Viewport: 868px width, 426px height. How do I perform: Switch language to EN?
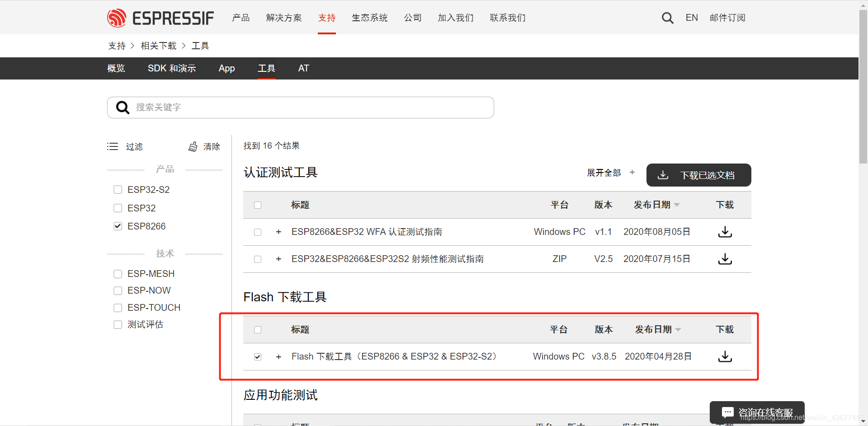click(692, 18)
